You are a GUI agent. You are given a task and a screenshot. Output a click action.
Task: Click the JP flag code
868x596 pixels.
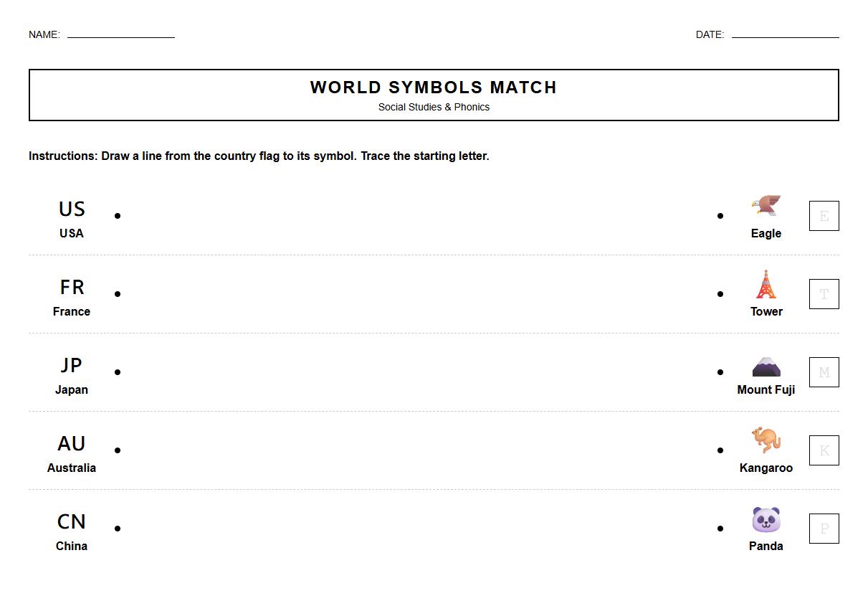pyautogui.click(x=72, y=366)
